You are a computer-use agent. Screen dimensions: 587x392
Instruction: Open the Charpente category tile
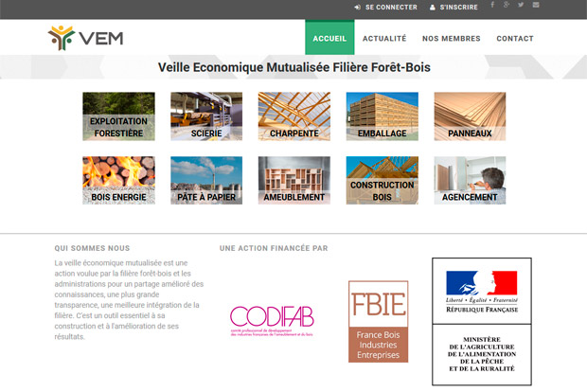coord(294,116)
